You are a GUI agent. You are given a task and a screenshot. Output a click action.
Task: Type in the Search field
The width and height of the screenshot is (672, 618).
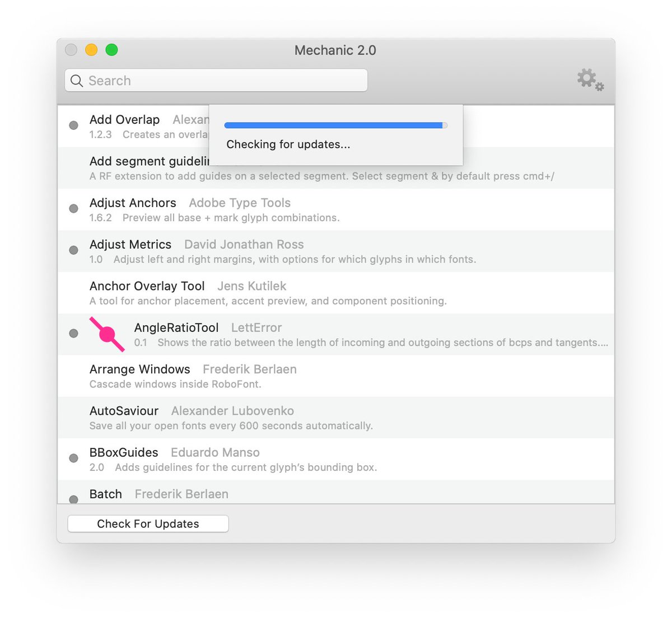click(x=216, y=81)
